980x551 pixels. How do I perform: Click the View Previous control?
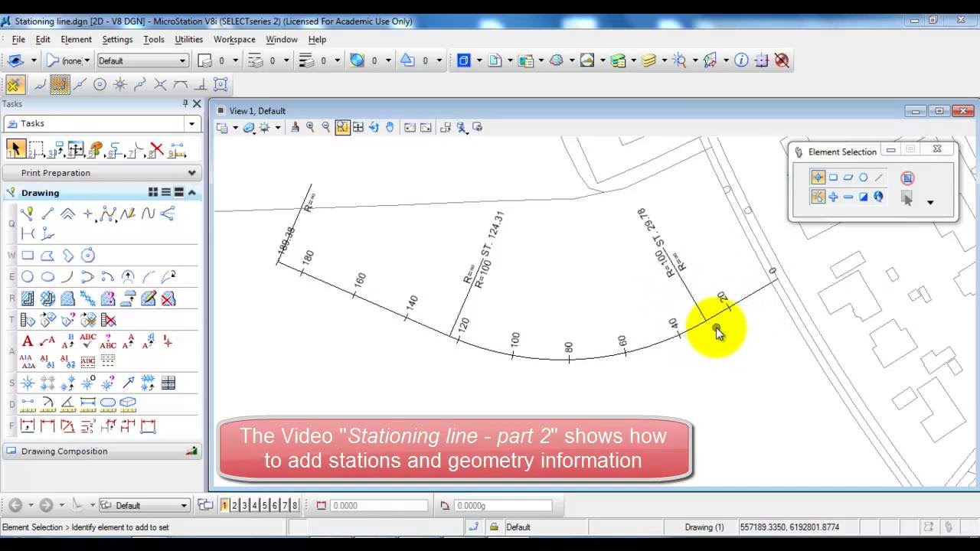410,128
